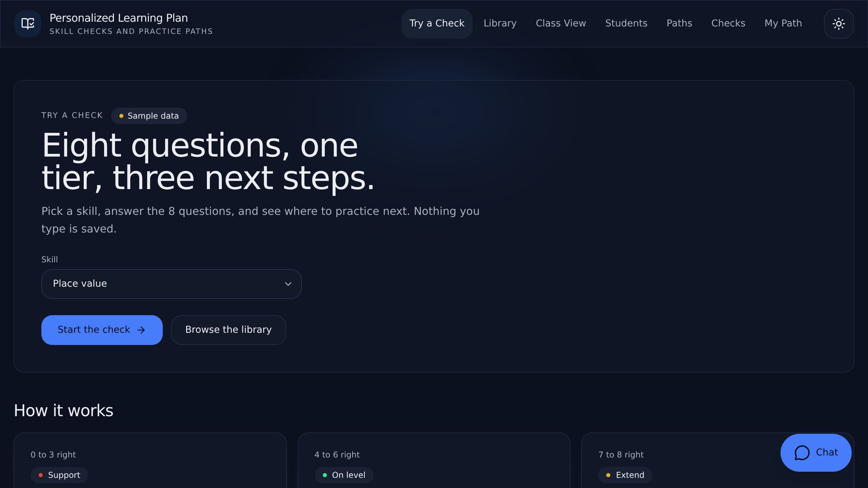
Task: Click the Extend tier badge
Action: click(625, 475)
